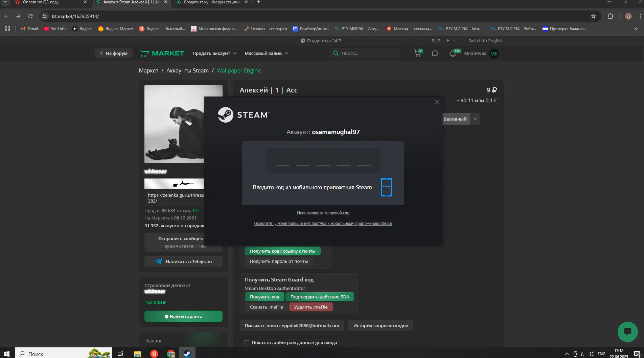The height and width of the screenshot is (358, 644).
Task: Open the tab search dropdown in Chrome
Action: [5, 2]
